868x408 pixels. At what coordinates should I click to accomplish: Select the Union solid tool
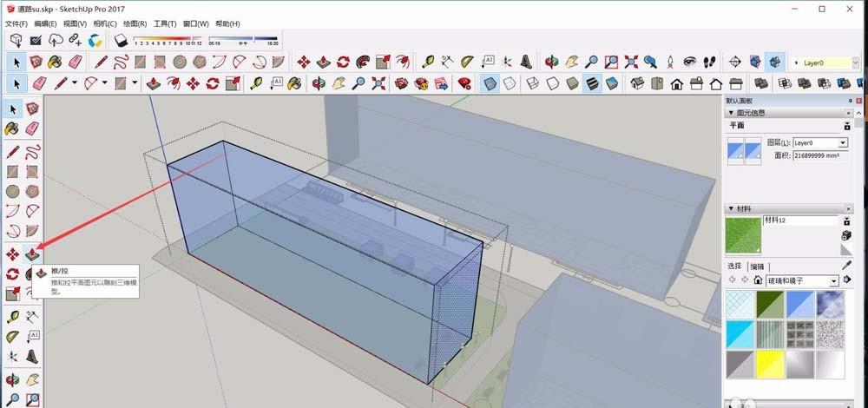[805, 83]
